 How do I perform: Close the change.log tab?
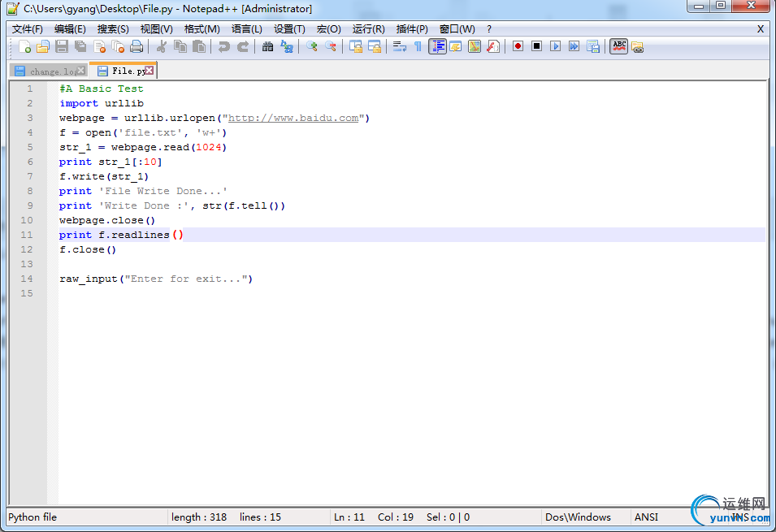coord(81,71)
